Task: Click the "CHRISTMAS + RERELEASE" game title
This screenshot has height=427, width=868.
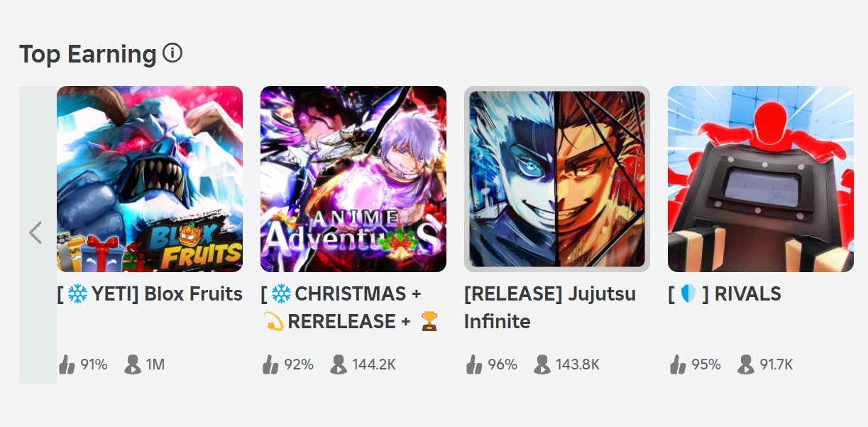Action: [351, 308]
